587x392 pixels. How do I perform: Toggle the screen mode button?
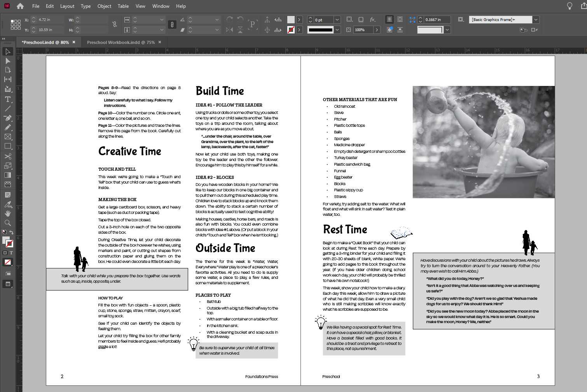[7, 284]
